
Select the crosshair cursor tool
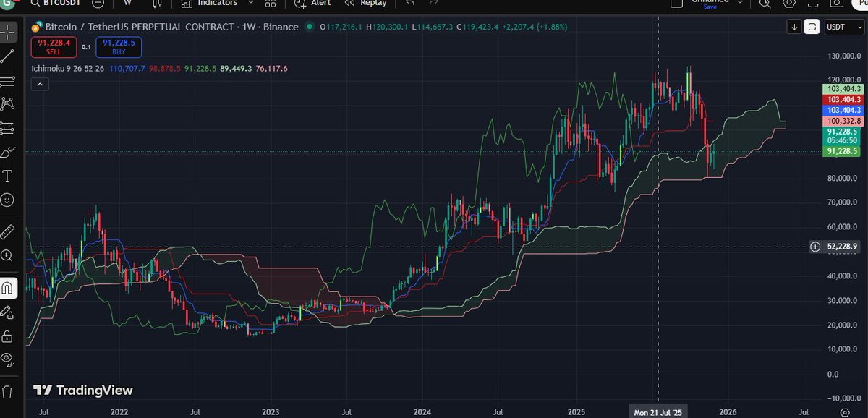(x=8, y=33)
